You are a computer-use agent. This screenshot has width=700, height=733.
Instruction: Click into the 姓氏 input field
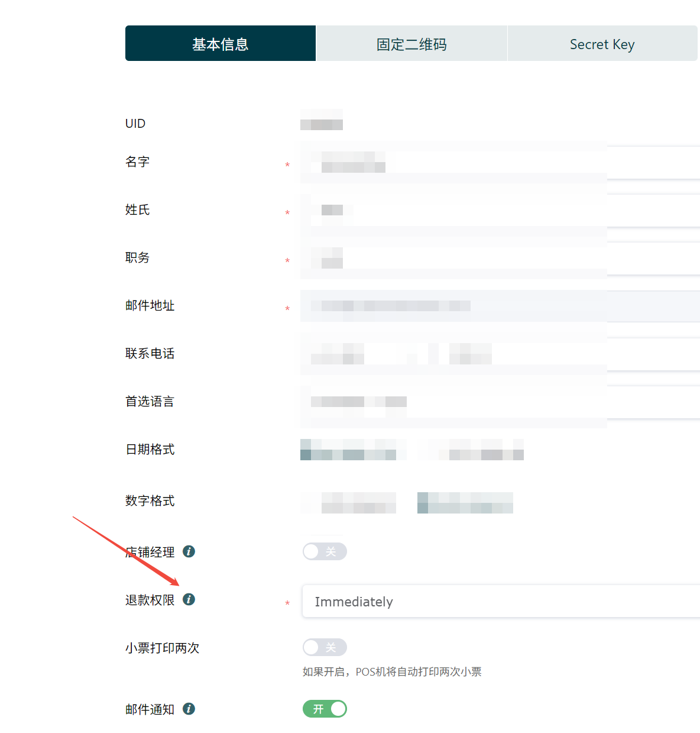tap(501, 210)
